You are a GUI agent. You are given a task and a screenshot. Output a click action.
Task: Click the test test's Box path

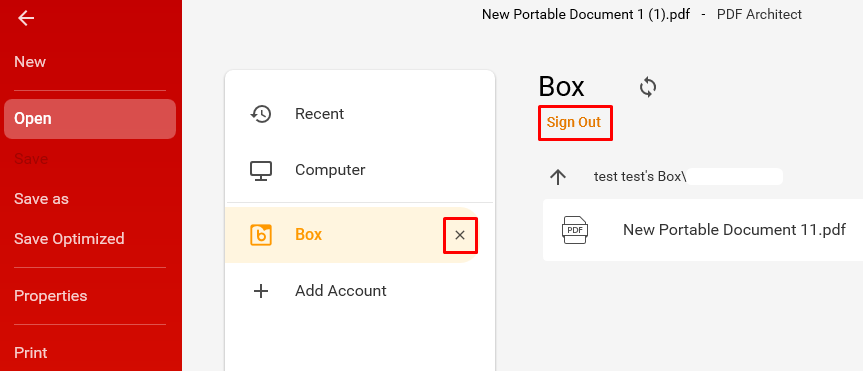tap(640, 177)
